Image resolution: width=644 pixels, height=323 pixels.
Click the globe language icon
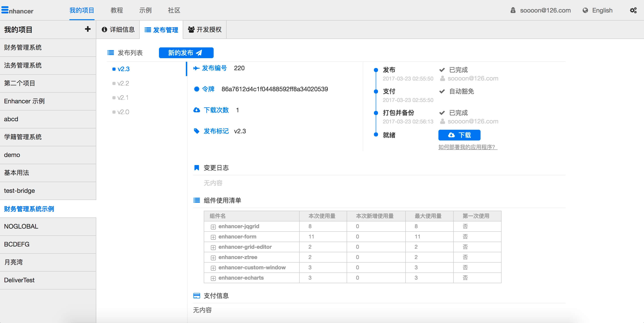(585, 10)
